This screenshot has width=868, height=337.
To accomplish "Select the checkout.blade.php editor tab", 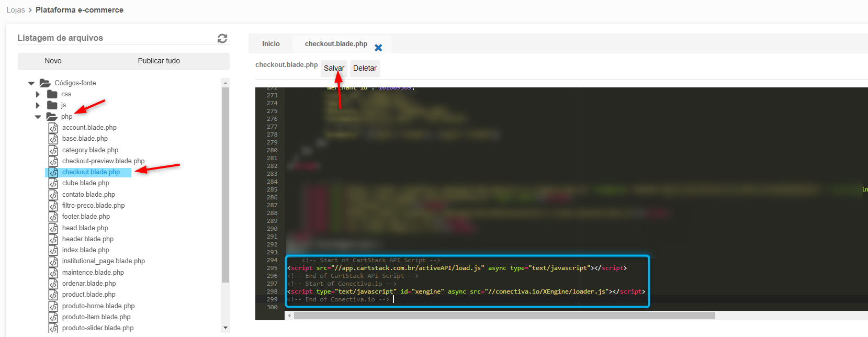I will (x=336, y=44).
